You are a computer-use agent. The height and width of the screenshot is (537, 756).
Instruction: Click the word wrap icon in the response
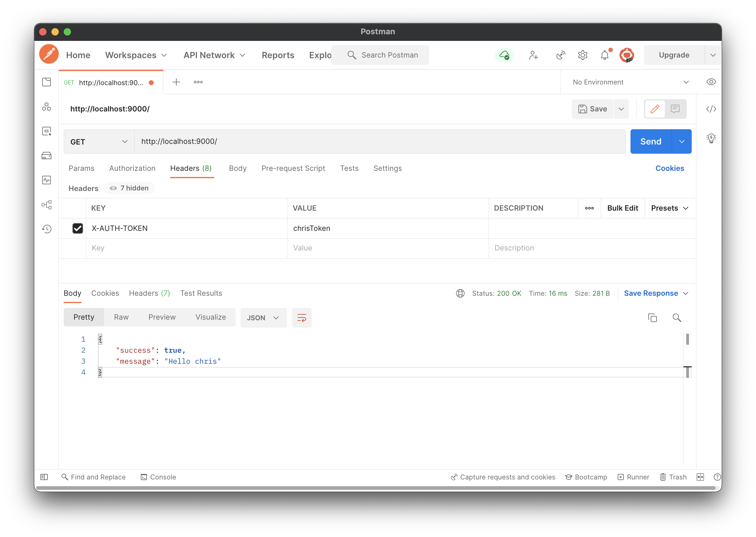tap(301, 318)
